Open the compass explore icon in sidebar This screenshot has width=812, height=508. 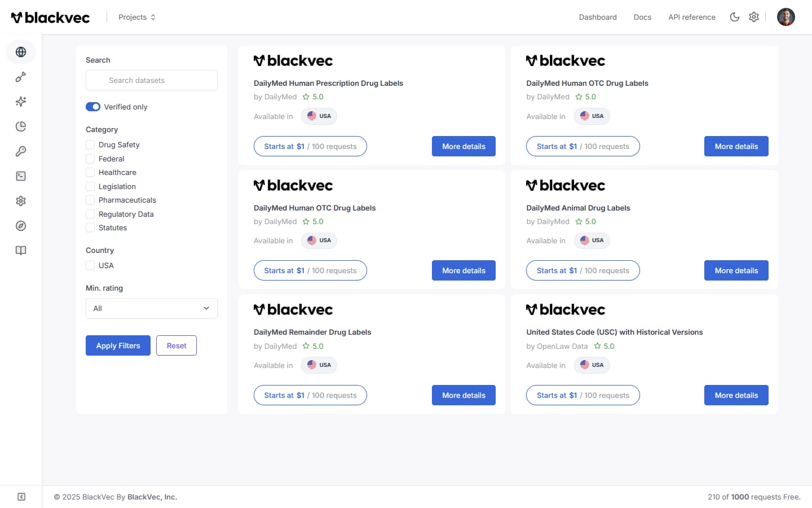tap(21, 225)
